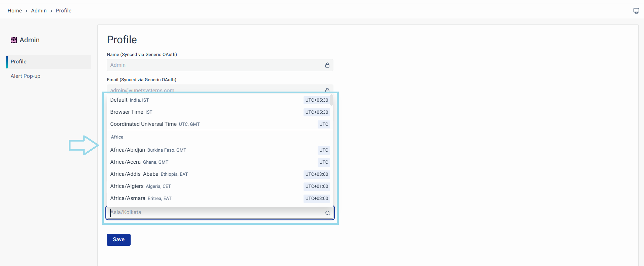Screen dimensions: 644x266
Task: Click the search icon in timezone field
Action: pos(327,213)
